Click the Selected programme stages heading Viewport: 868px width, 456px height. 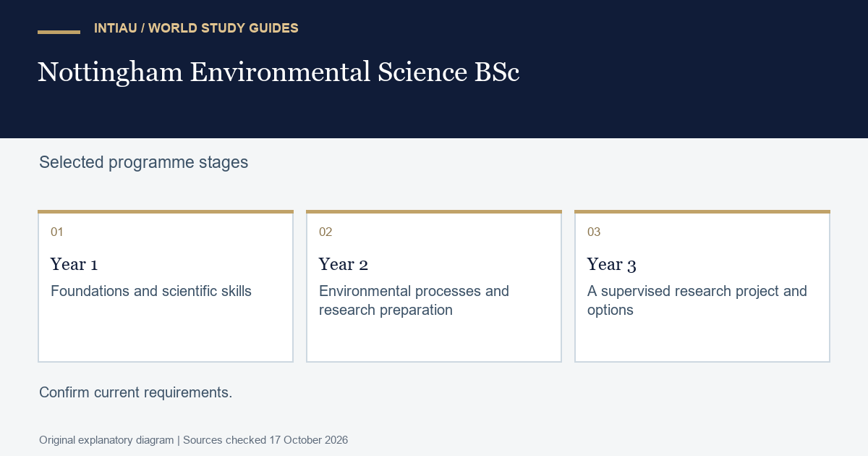(143, 162)
